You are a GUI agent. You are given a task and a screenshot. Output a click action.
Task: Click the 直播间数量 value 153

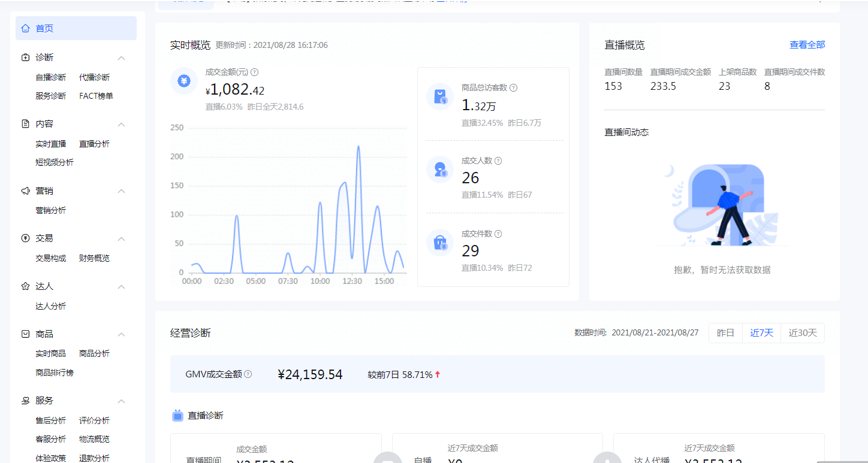point(613,86)
